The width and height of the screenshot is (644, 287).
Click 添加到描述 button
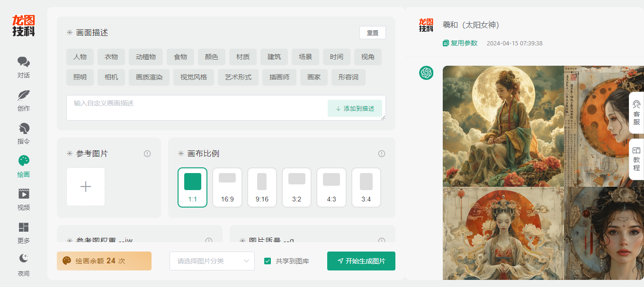[x=355, y=108]
